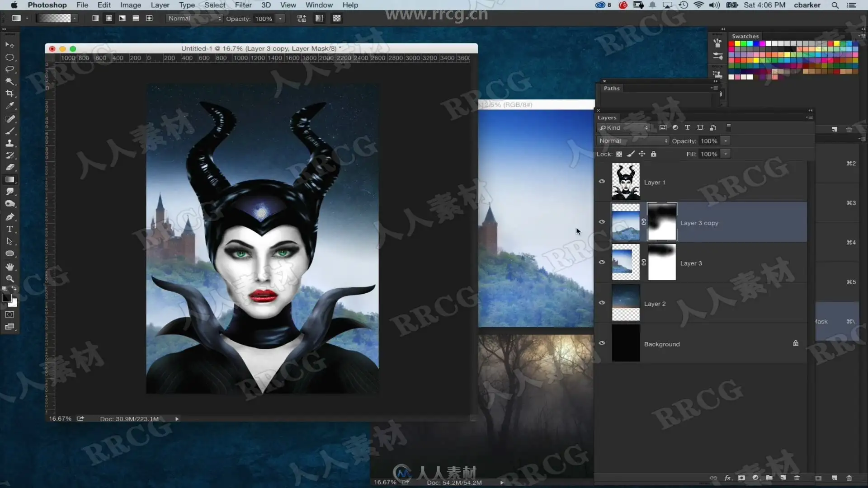The width and height of the screenshot is (868, 488).
Task: Open the Window menu
Action: 319,5
